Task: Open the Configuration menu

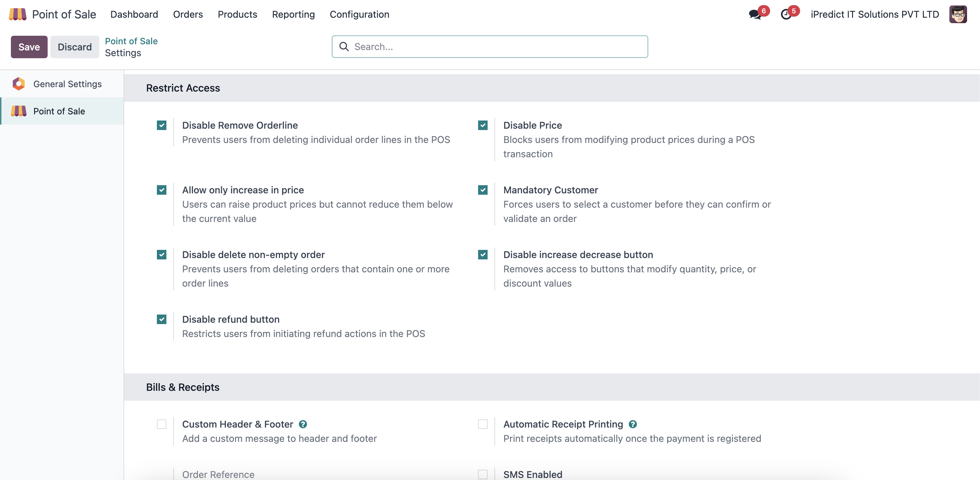Action: (x=359, y=14)
